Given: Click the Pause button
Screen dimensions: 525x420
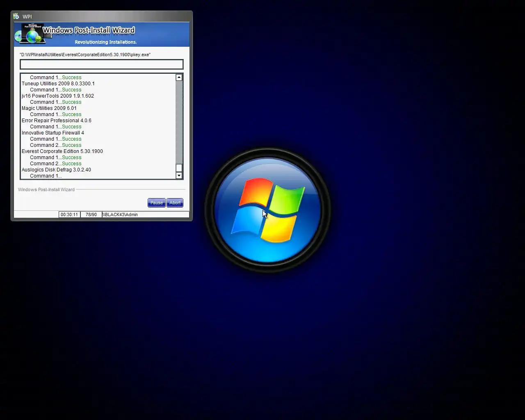Looking at the screenshot, I should [x=156, y=203].
